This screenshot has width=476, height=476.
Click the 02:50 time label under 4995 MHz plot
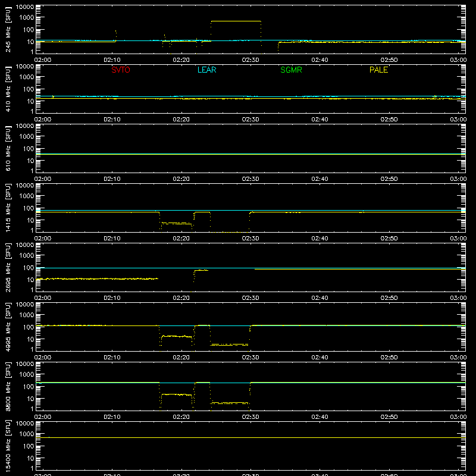389,358
